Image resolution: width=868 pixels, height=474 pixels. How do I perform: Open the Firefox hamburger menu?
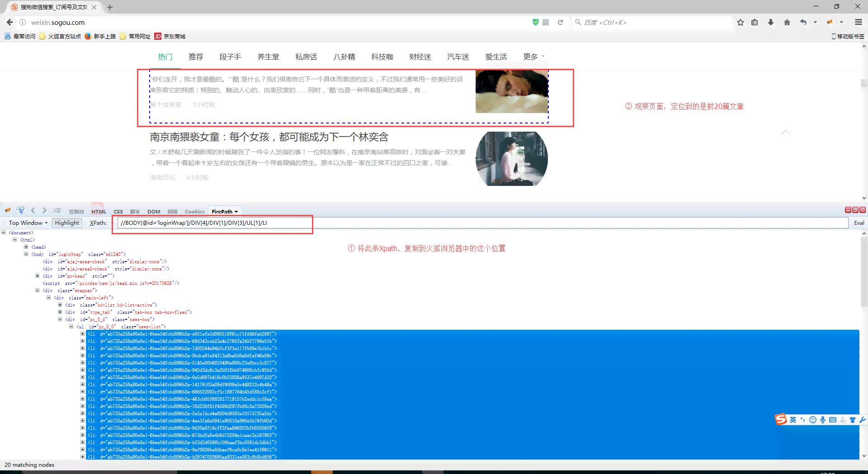tap(858, 22)
